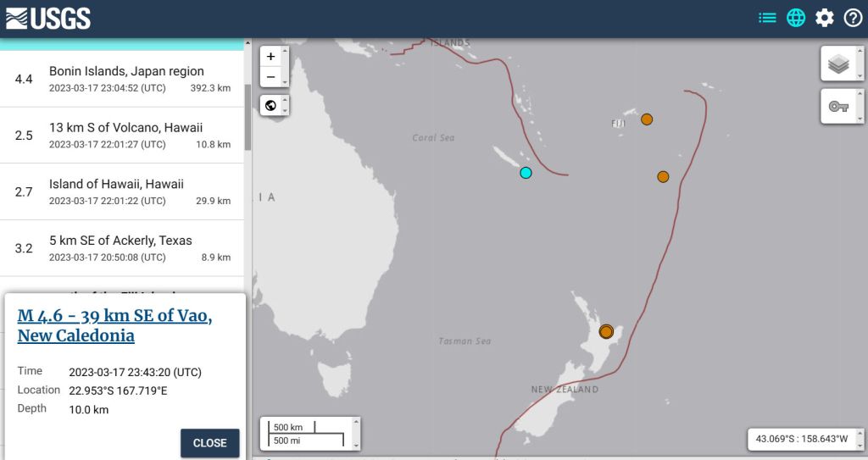Image resolution: width=868 pixels, height=460 pixels.
Task: Open the settings gear icon
Action: tap(825, 18)
